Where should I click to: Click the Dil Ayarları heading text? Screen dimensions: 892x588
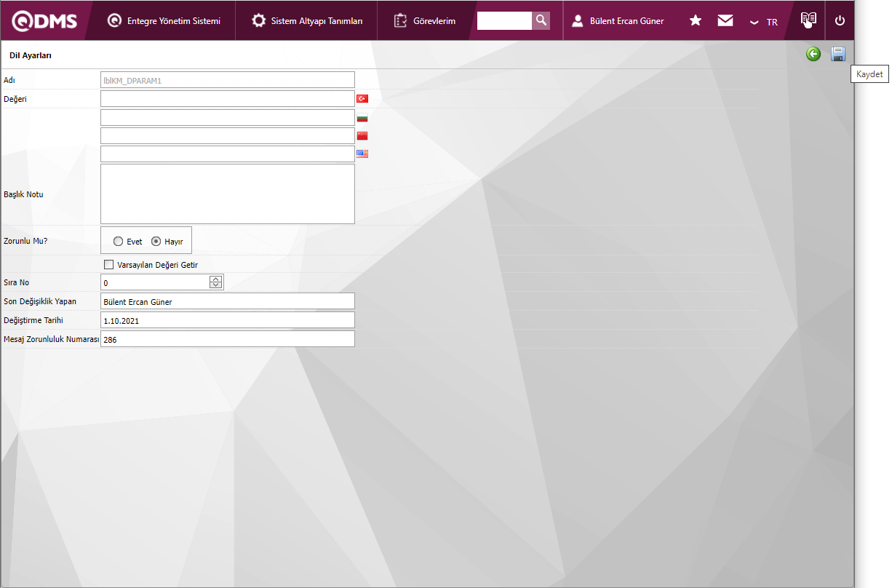[30, 55]
